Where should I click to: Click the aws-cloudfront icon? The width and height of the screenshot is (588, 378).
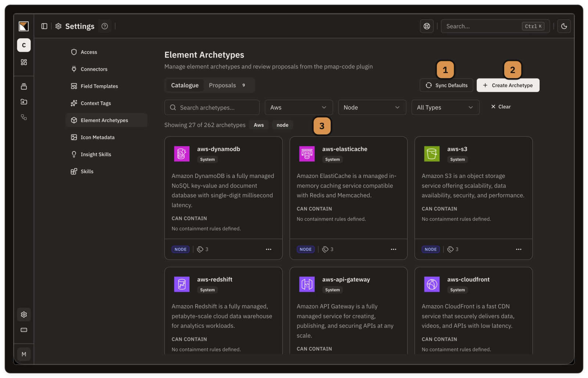[x=432, y=284]
